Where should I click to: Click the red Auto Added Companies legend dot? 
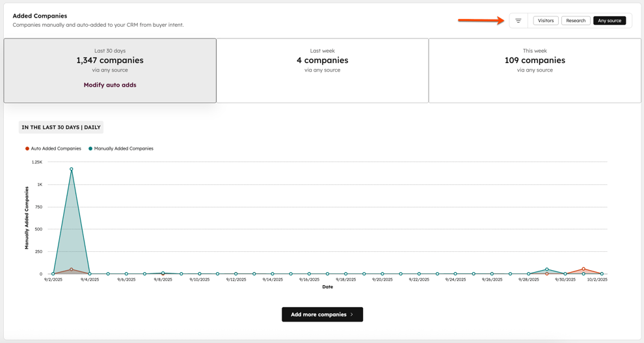click(x=27, y=148)
